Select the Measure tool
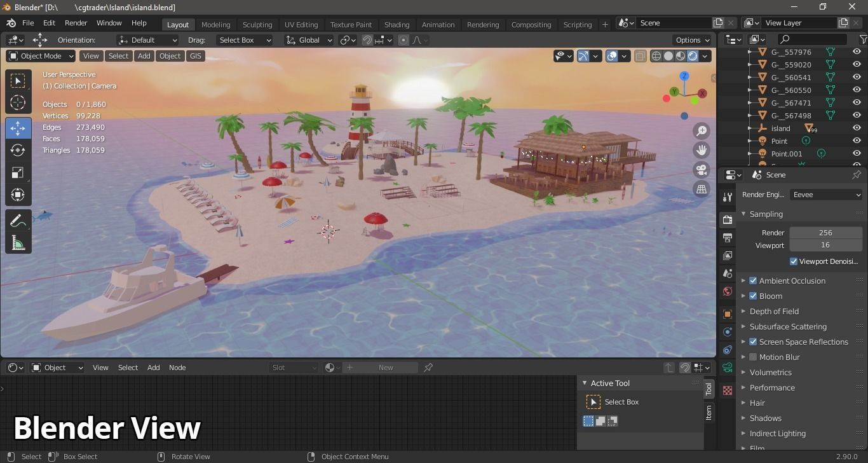Screen dimensions: 868x463 pyautogui.click(x=18, y=242)
